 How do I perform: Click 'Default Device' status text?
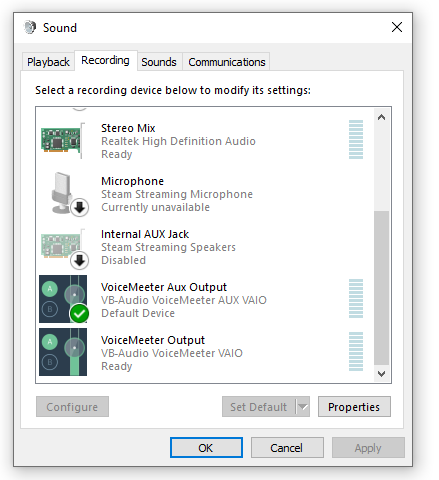(138, 313)
